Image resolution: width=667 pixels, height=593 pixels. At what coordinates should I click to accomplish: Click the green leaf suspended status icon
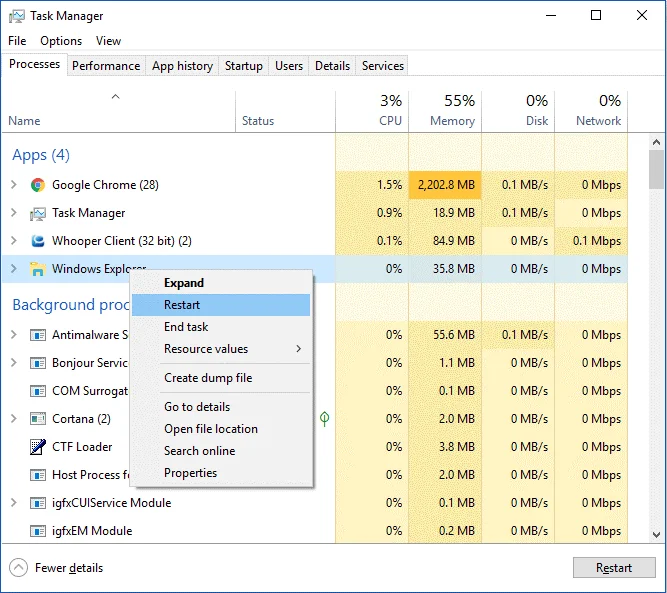tap(325, 419)
